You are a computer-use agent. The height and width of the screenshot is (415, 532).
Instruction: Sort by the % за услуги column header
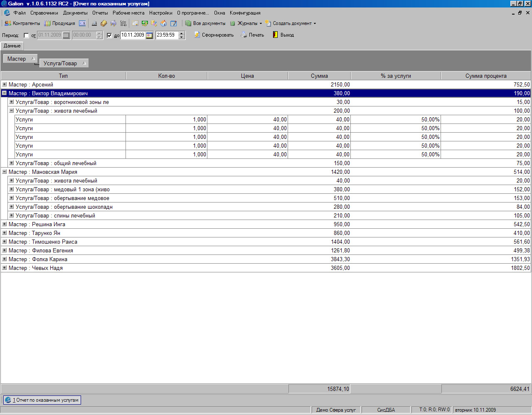coord(396,76)
